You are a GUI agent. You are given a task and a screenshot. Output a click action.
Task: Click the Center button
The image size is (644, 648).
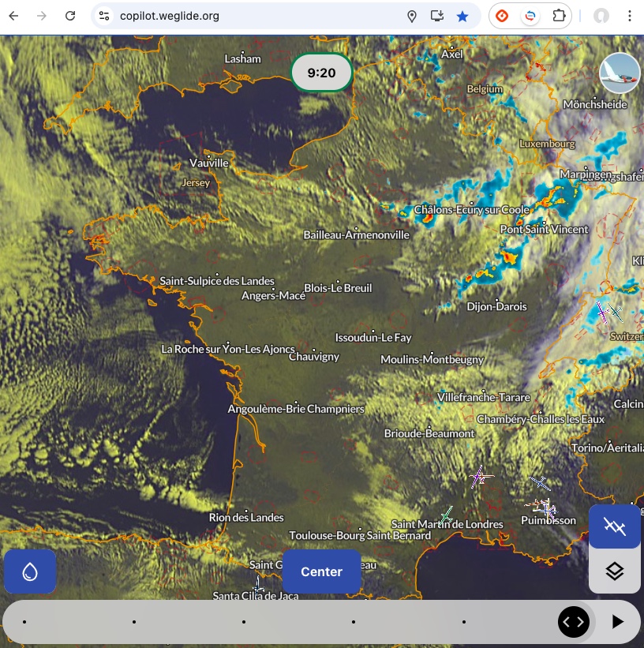pyautogui.click(x=321, y=571)
